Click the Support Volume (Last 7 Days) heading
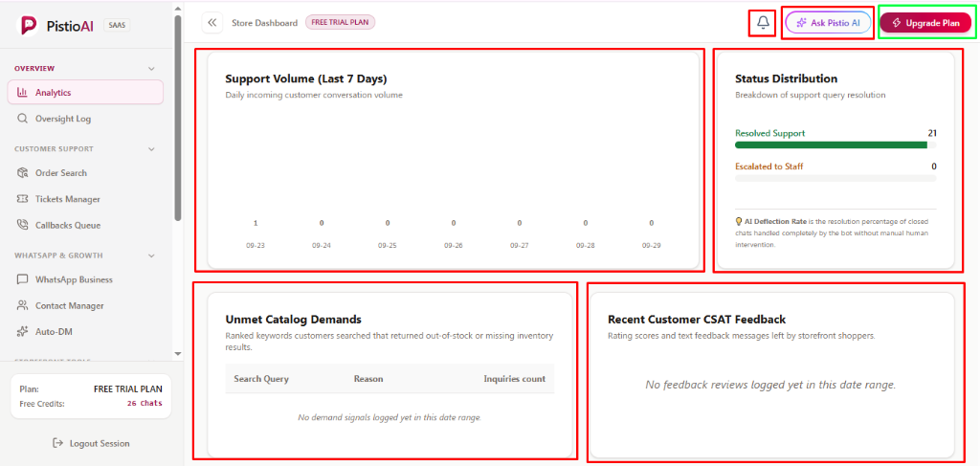980x466 pixels. click(x=306, y=78)
